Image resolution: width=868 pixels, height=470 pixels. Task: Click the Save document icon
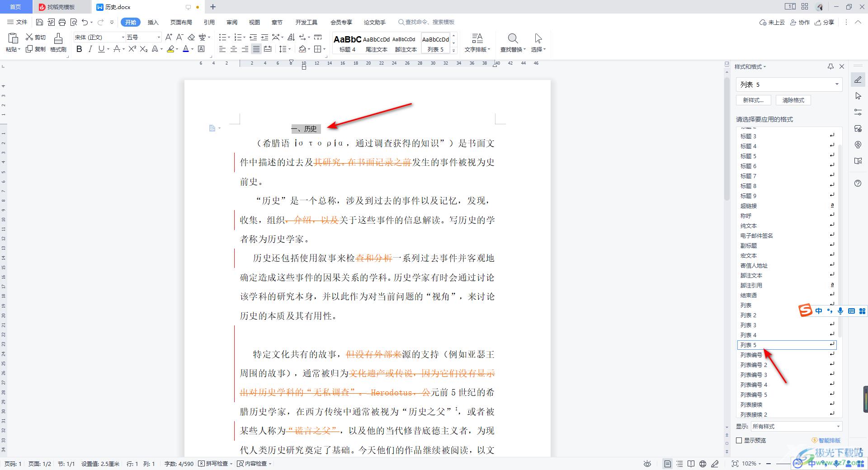[x=39, y=22]
